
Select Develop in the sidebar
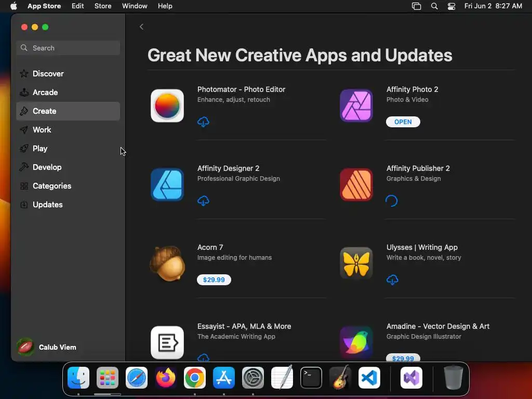[x=68, y=167]
